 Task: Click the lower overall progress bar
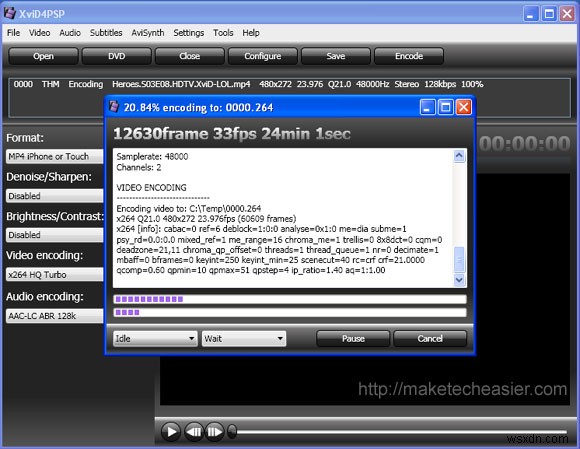[x=290, y=313]
